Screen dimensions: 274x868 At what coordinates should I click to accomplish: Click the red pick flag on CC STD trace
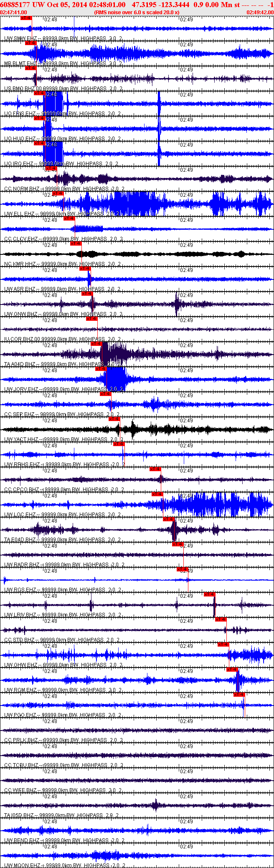click(221, 619)
